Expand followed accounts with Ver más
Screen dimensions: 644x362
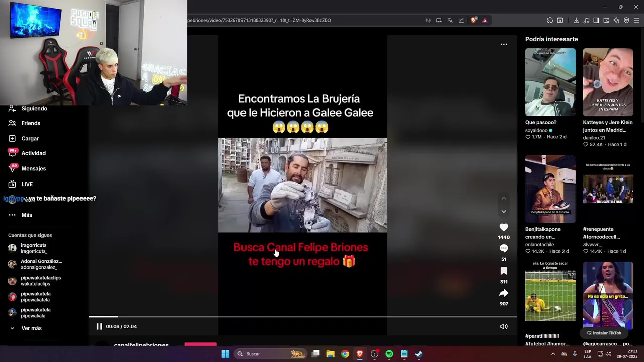pyautogui.click(x=31, y=328)
